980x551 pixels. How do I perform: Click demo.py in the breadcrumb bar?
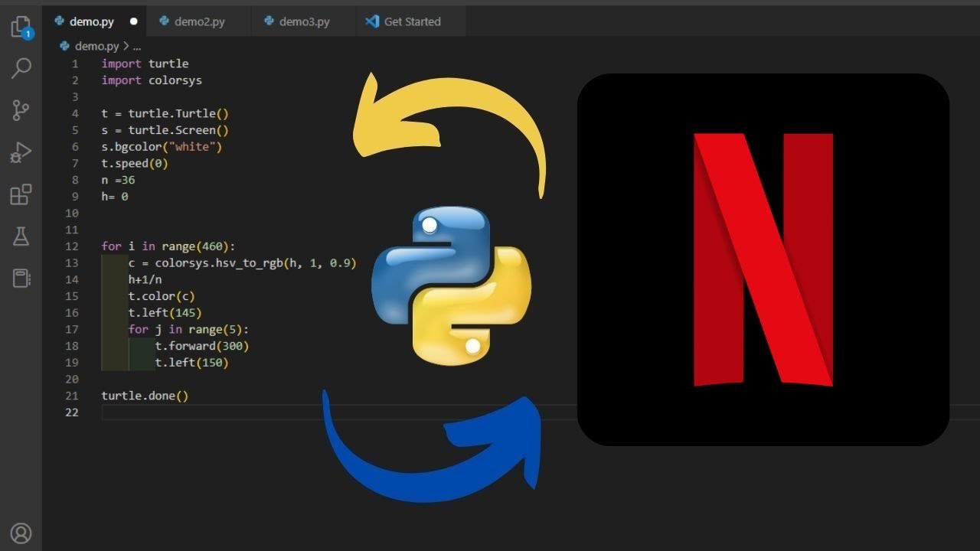coord(97,46)
